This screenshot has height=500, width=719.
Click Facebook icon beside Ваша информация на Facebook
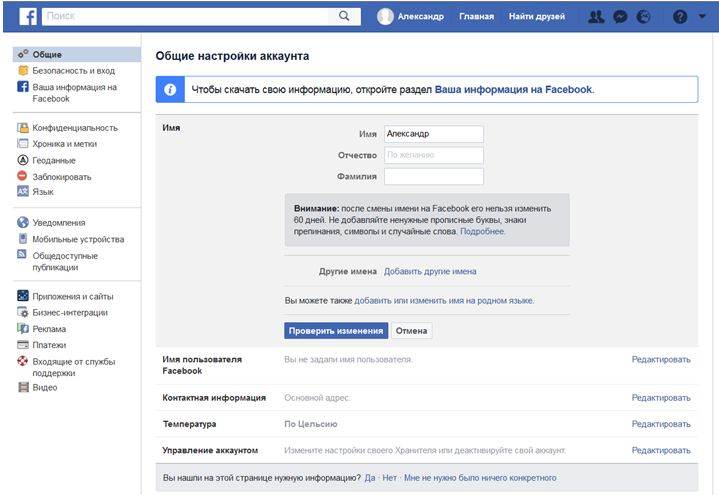coord(23,86)
